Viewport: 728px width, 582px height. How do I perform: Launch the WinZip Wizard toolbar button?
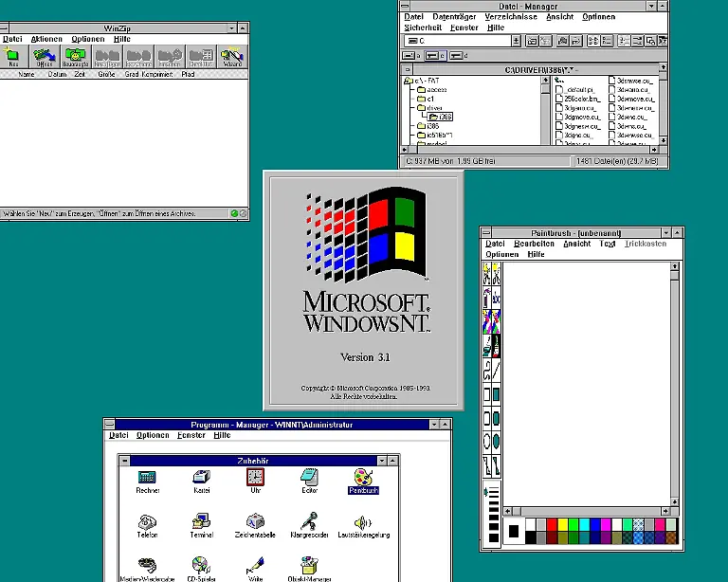coord(232,57)
